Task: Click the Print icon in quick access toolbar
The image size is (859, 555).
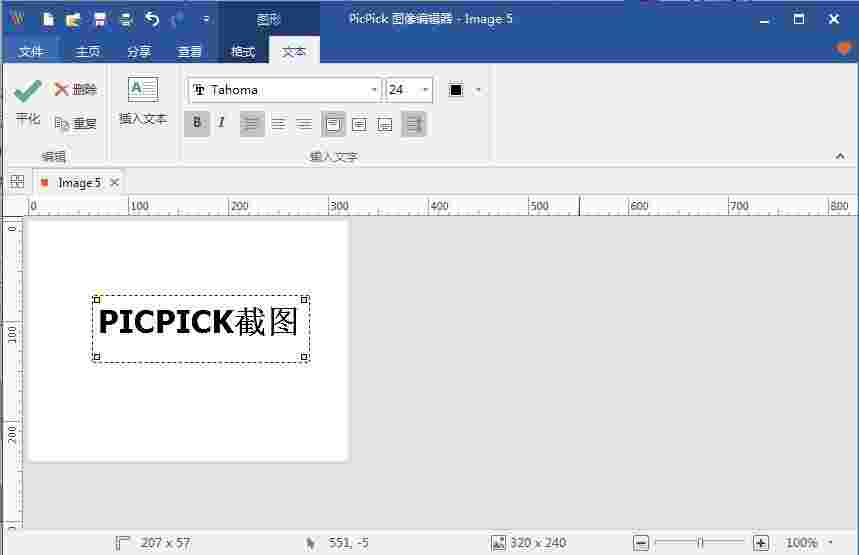Action: tap(125, 20)
